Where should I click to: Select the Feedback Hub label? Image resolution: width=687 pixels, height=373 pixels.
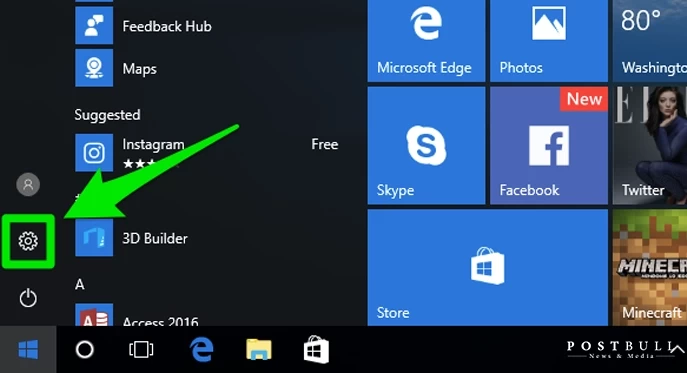pos(167,26)
